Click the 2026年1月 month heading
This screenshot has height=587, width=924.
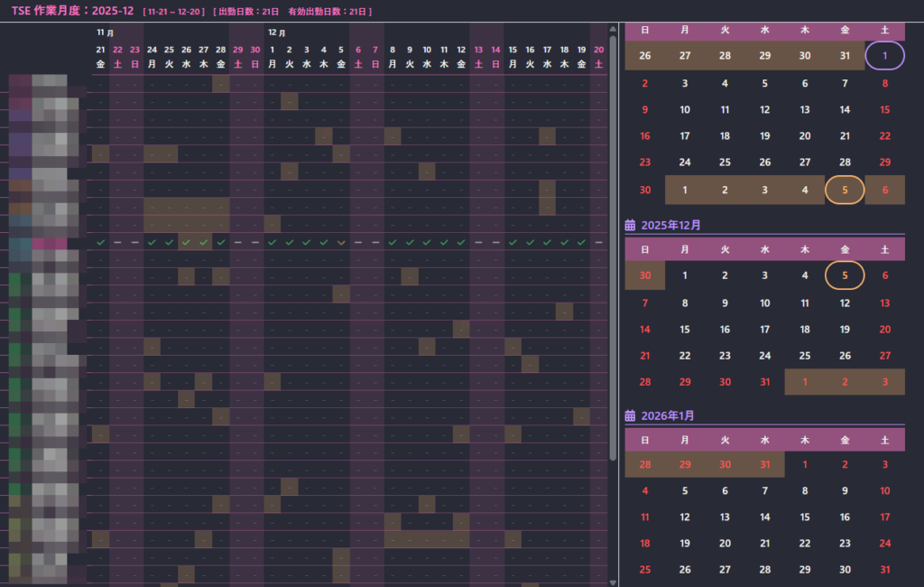(668, 415)
